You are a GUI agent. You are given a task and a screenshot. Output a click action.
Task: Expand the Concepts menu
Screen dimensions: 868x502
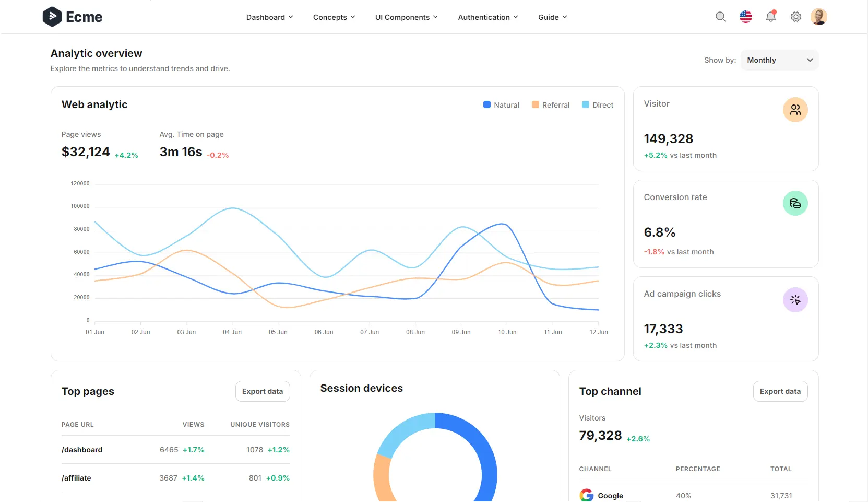tap(334, 17)
